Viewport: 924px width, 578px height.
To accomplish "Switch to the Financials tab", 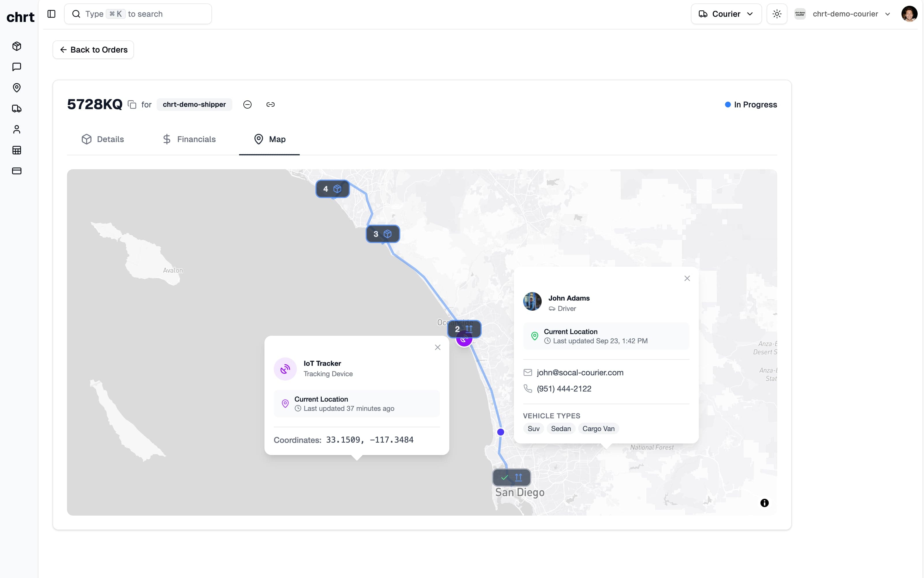I will coord(189,139).
